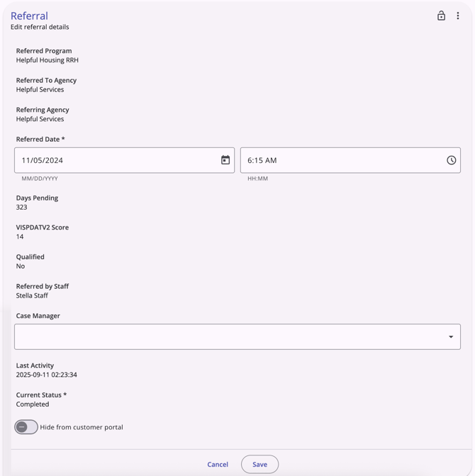Click the Referred Date label
This screenshot has width=475, height=476.
pos(40,140)
